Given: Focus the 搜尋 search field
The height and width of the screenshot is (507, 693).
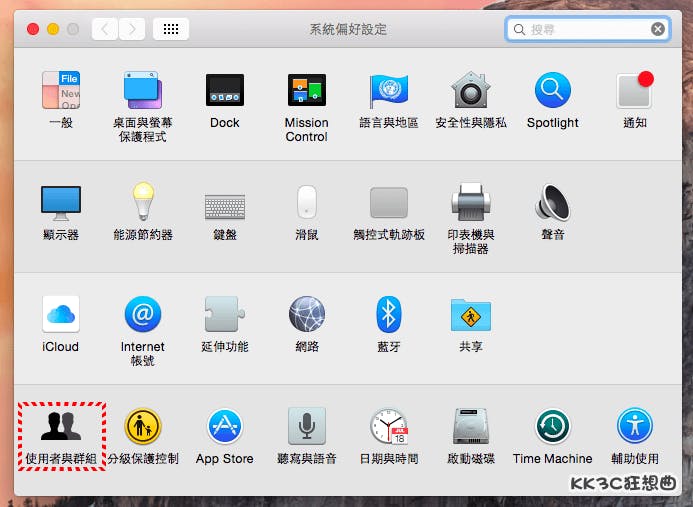Looking at the screenshot, I should tap(588, 29).
